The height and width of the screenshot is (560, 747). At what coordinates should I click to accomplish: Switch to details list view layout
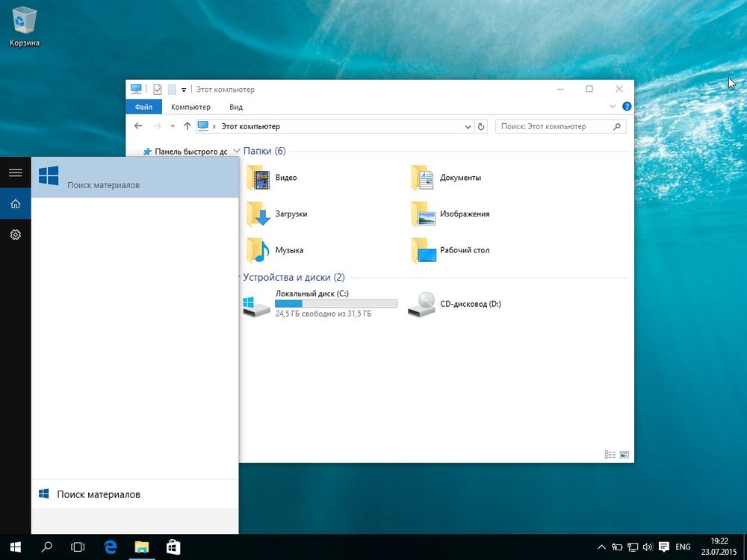point(610,454)
